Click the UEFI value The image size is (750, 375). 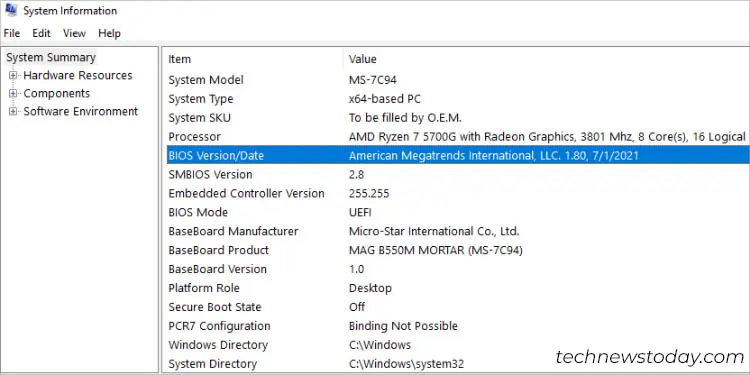pos(360,212)
